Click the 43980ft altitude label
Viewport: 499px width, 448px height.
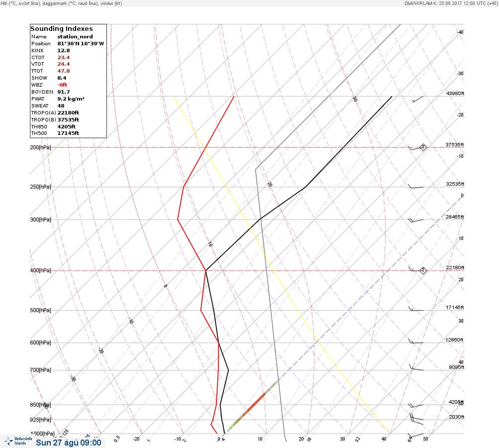click(455, 93)
